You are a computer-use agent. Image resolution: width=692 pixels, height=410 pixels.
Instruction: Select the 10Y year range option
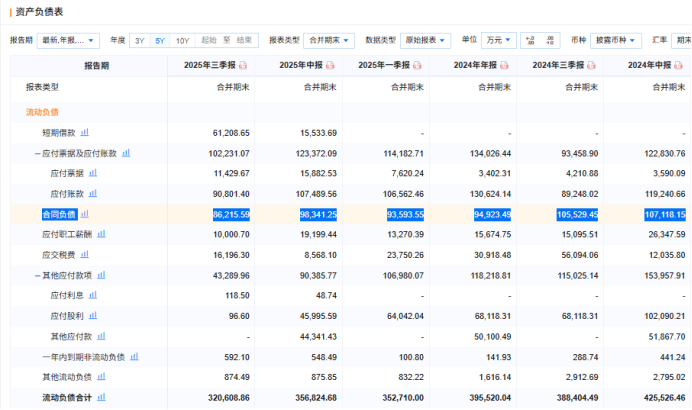[x=182, y=40]
